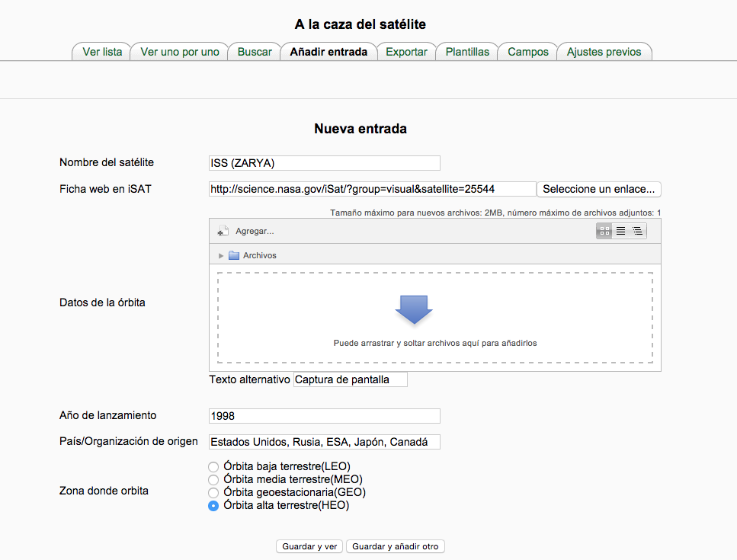The image size is (737, 560).
Task: Focus the Año de lanzamiento field
Action: tap(325, 416)
